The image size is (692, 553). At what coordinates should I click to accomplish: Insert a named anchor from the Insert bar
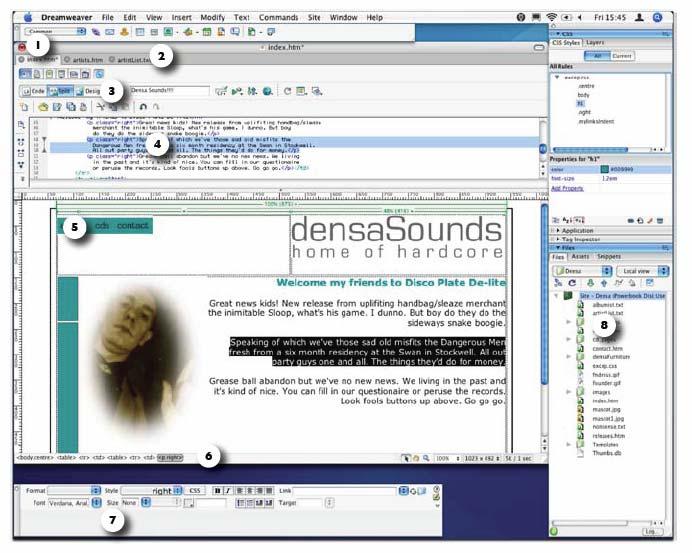(x=124, y=32)
